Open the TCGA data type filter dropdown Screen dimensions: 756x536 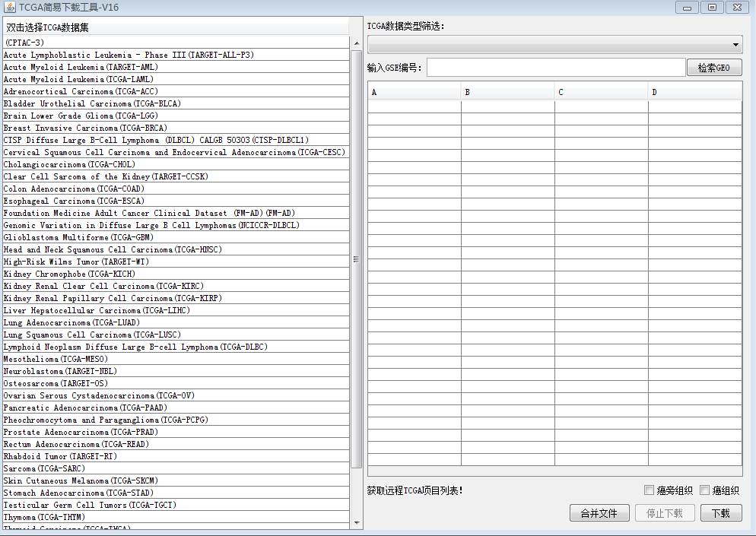click(554, 44)
